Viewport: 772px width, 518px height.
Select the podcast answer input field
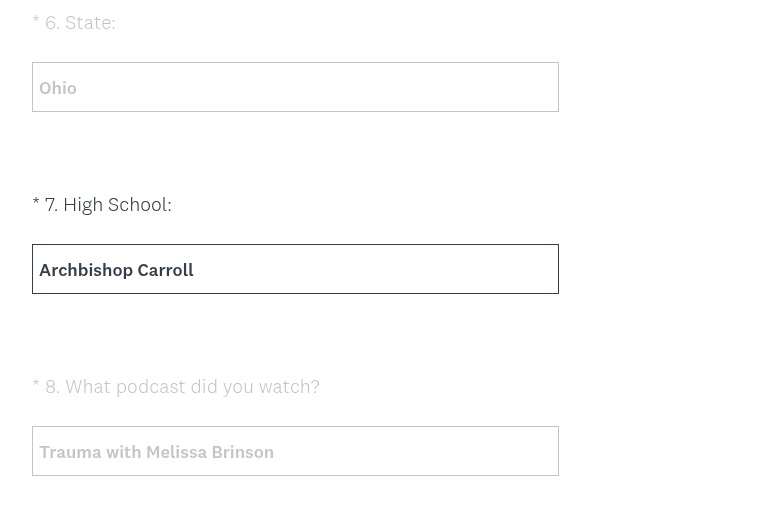click(295, 451)
